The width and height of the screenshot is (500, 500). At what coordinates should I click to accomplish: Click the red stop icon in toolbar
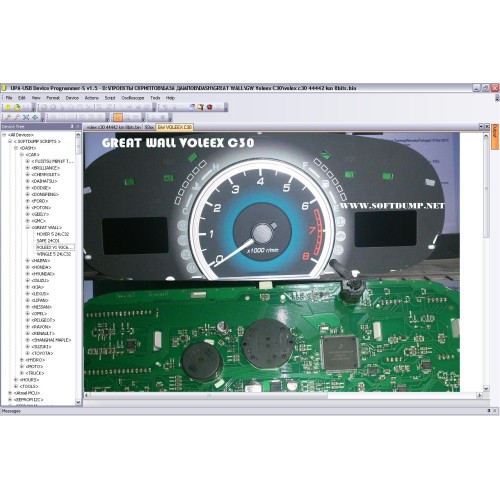(209, 107)
